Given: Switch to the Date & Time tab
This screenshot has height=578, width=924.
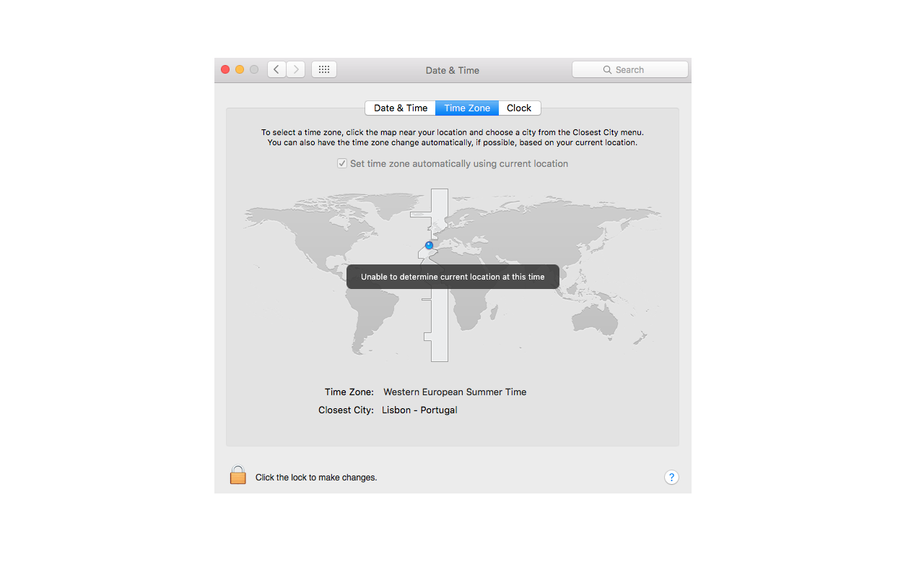Looking at the screenshot, I should click(401, 108).
